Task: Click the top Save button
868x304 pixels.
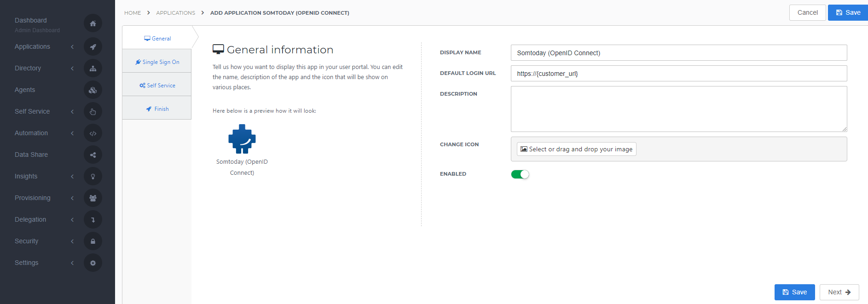Action: point(848,12)
